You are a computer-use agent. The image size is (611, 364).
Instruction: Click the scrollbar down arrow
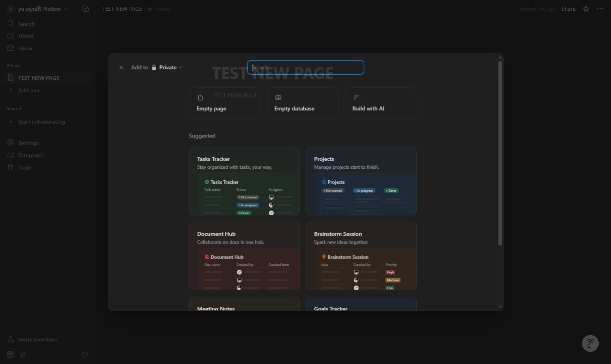[500, 307]
